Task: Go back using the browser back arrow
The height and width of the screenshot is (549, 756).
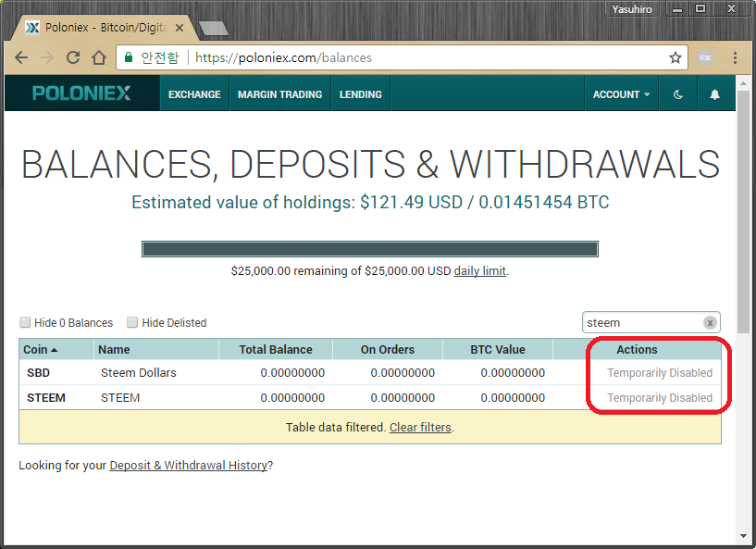Action: click(21, 58)
